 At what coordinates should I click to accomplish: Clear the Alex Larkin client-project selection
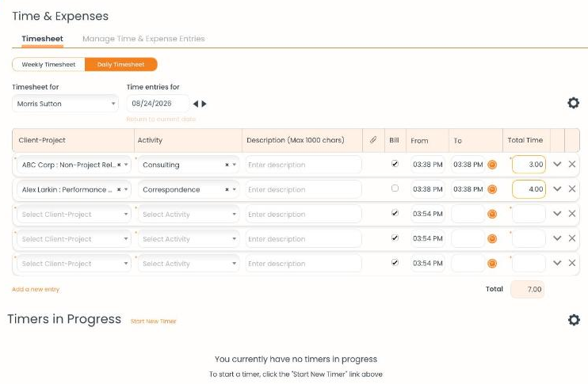click(x=119, y=189)
